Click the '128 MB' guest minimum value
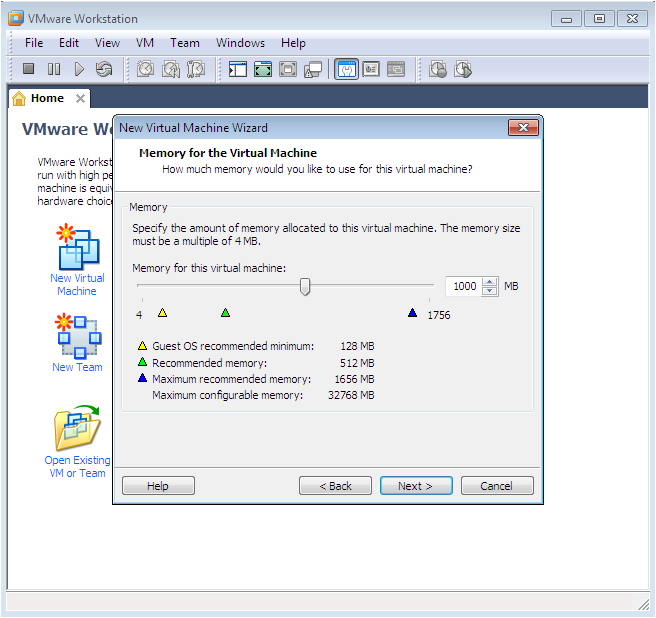Image resolution: width=656 pixels, height=618 pixels. pos(357,346)
